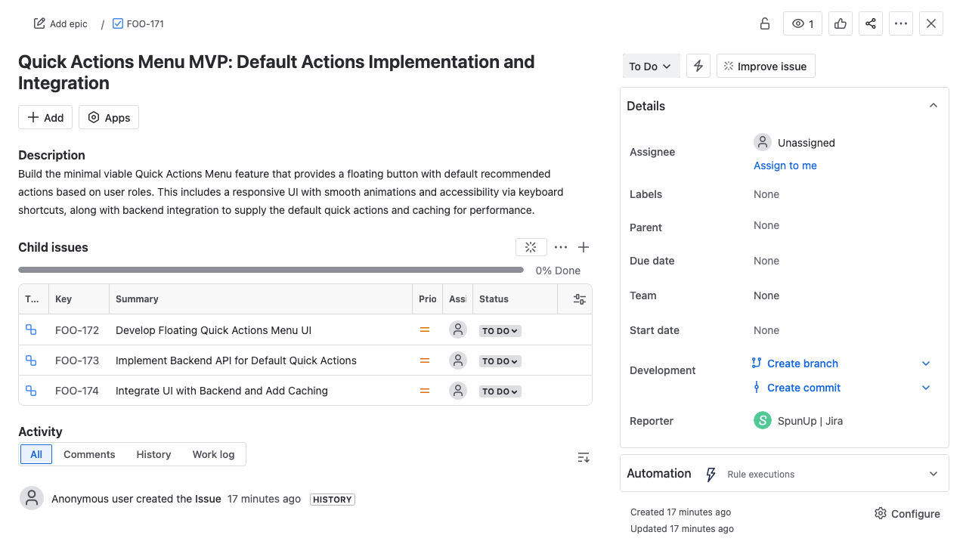Open the share issue icon
Viewport: 966px width, 560px height.
click(871, 23)
